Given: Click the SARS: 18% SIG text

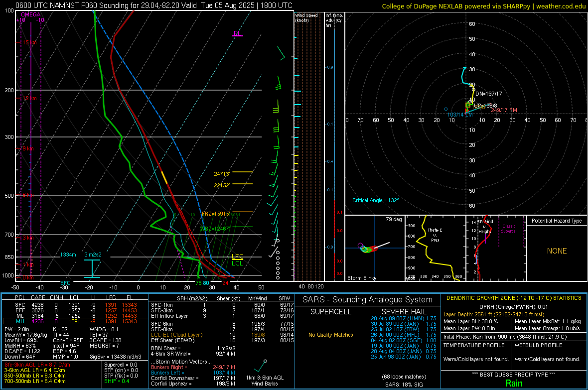Looking at the screenshot, I should pos(404,385).
